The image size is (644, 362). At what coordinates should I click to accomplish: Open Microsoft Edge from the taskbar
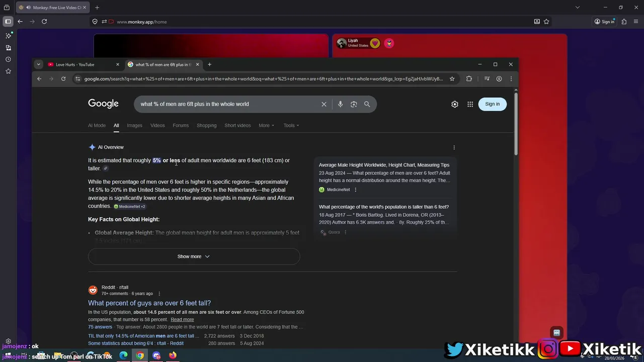[x=123, y=355]
